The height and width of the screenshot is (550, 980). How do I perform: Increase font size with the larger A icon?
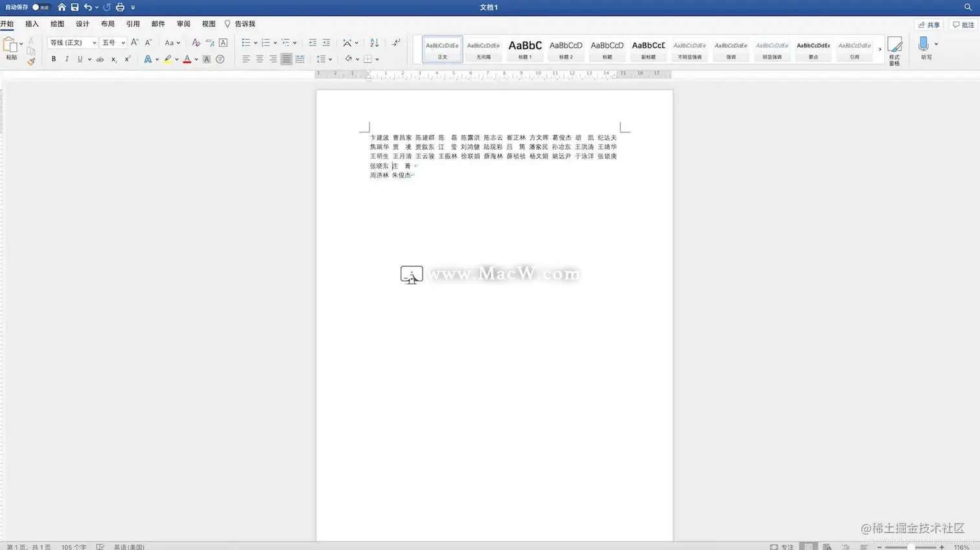pyautogui.click(x=134, y=42)
